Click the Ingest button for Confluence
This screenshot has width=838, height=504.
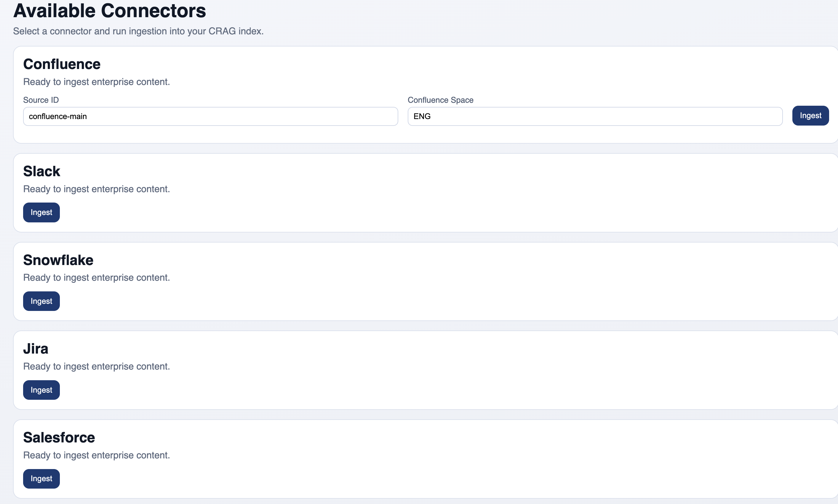(810, 115)
